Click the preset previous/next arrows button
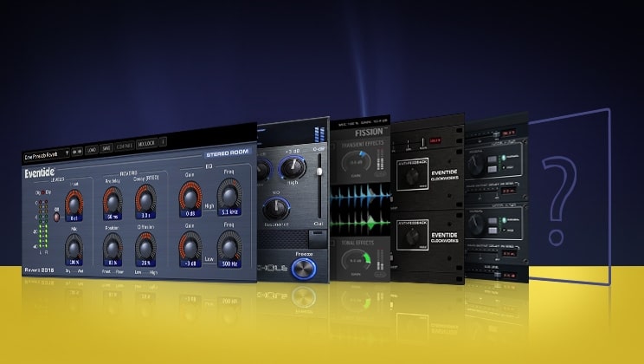This screenshot has height=364, width=644. click(x=77, y=152)
